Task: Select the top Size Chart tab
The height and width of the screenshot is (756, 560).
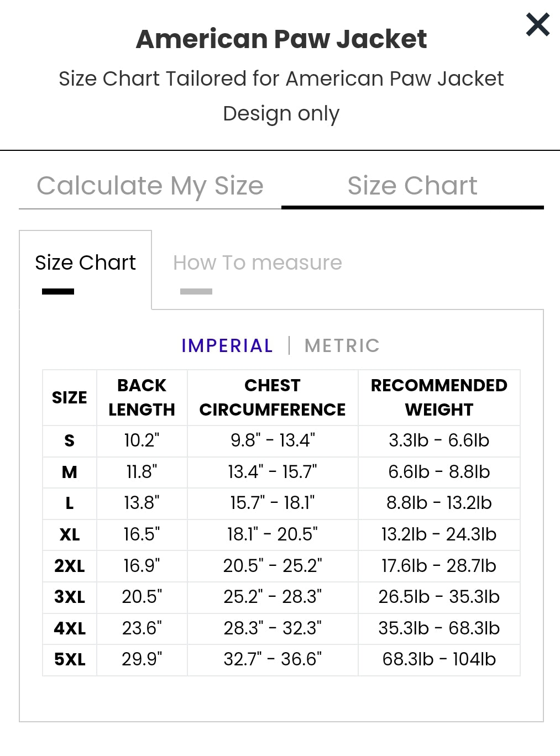Action: pyautogui.click(x=412, y=186)
